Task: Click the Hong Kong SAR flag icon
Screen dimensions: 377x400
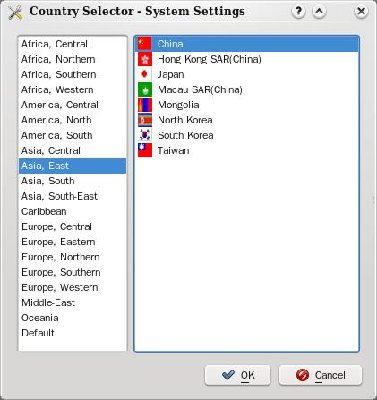Action: pos(145,59)
